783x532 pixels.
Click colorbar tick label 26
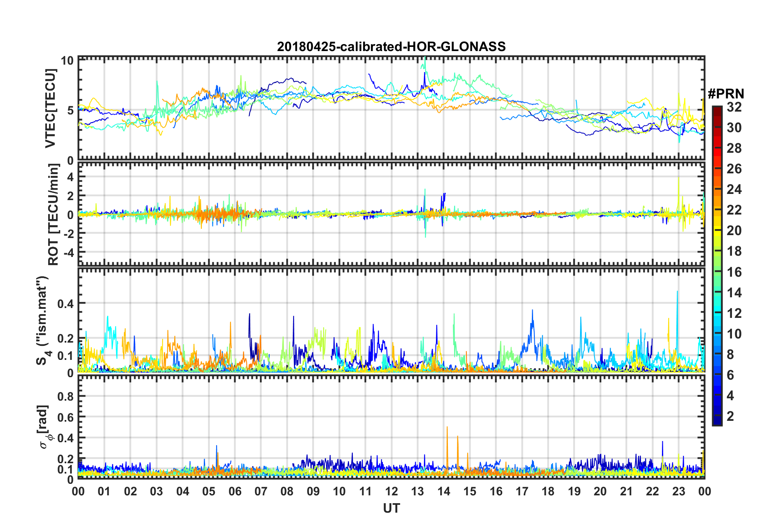point(734,169)
